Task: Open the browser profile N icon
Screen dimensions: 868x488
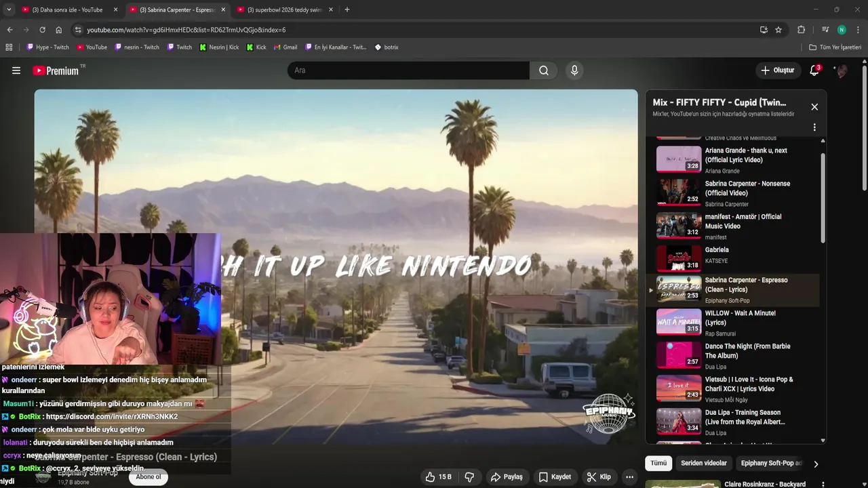Action: (x=842, y=30)
